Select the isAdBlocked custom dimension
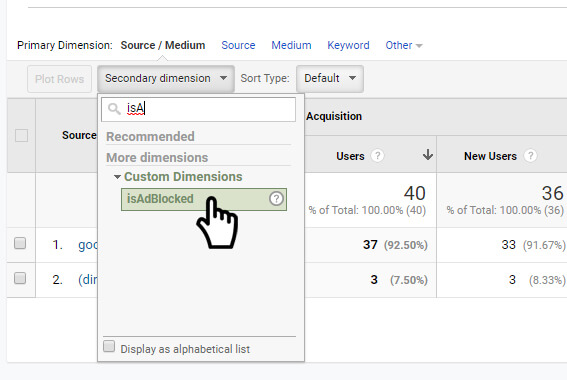 pos(204,199)
